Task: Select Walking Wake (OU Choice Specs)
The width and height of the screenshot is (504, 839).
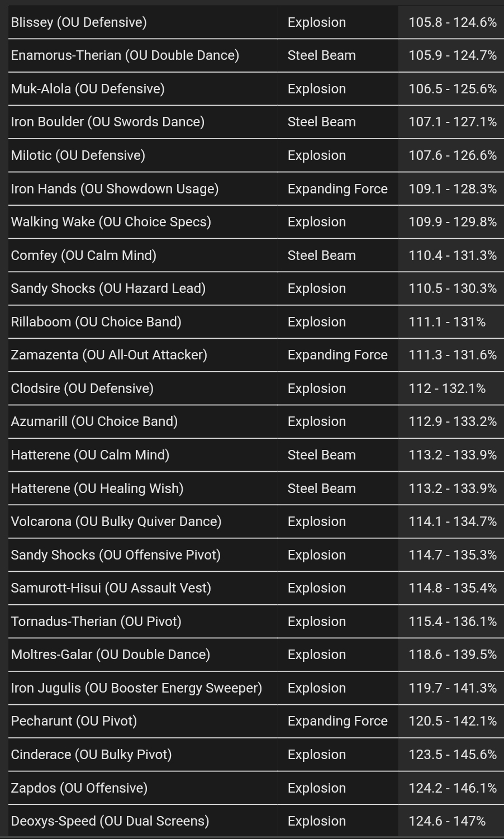Action: (x=256, y=222)
